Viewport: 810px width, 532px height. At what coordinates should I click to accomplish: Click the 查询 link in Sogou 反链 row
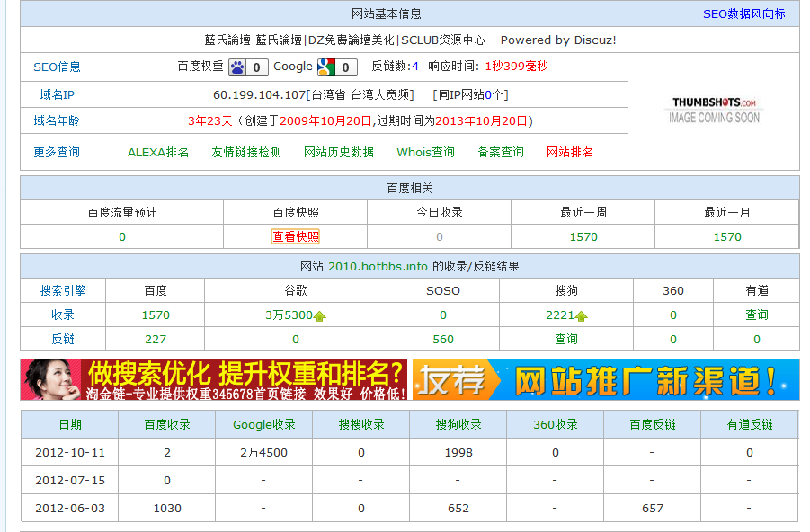tap(566, 340)
